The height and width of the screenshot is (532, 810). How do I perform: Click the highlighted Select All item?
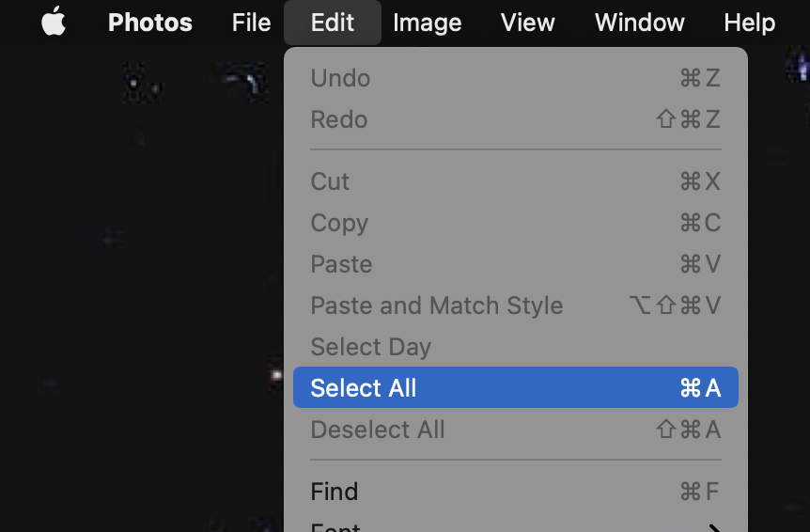coord(364,388)
